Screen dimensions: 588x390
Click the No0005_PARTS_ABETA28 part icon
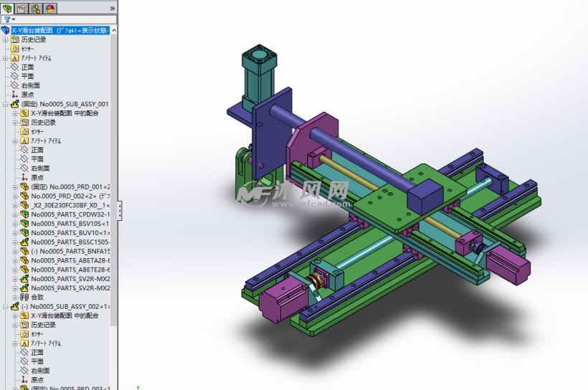pos(24,260)
